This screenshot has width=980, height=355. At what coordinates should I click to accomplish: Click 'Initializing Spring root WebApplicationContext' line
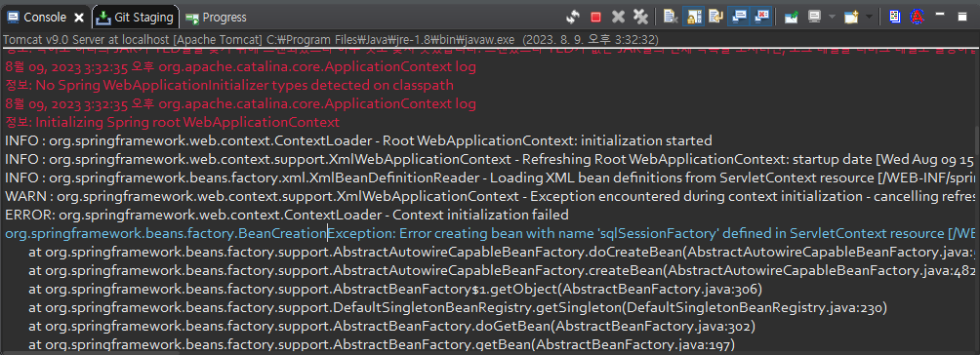173,122
